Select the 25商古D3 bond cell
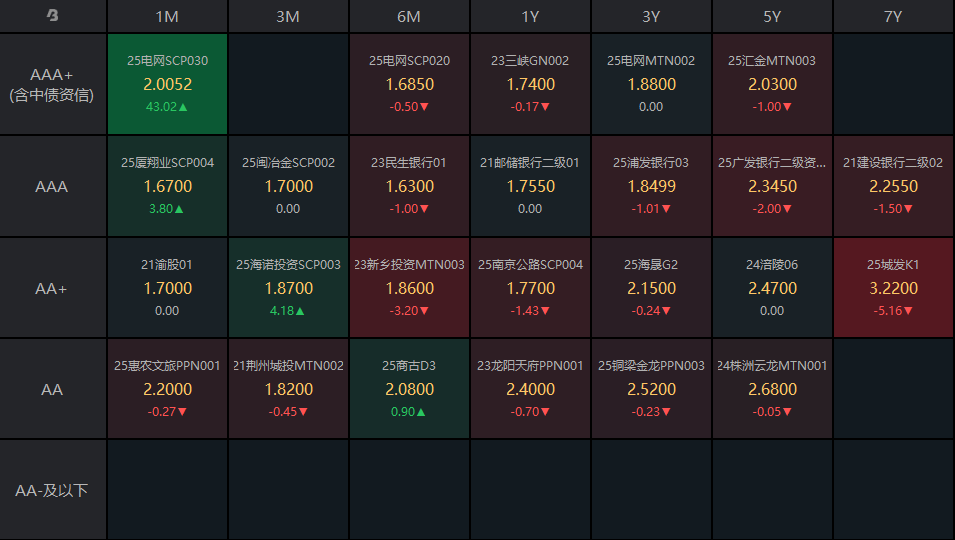 [x=409, y=388]
